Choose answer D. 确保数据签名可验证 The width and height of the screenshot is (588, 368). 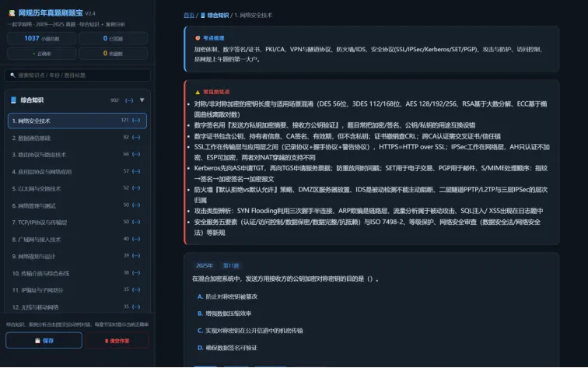click(x=227, y=348)
